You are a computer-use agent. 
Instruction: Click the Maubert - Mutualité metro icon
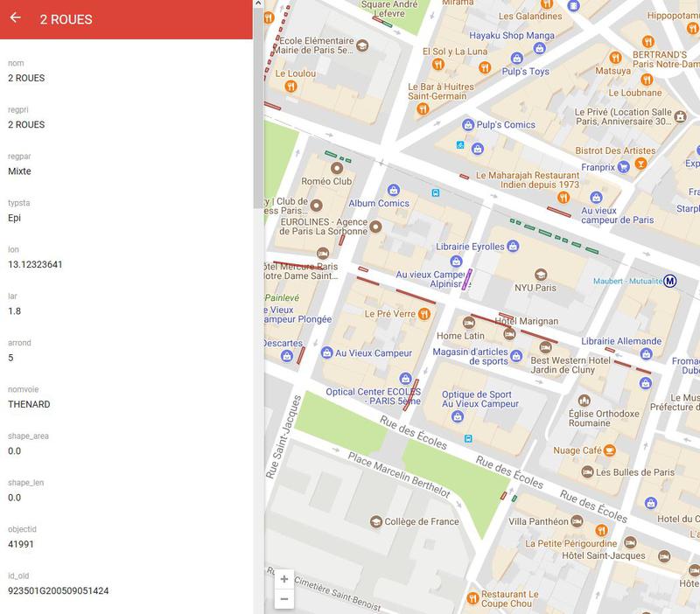point(670,281)
